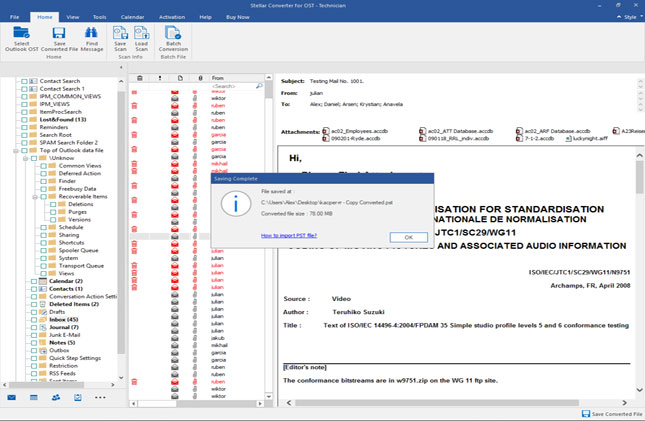Open luckynight.aff attachment icon

pos(568,139)
